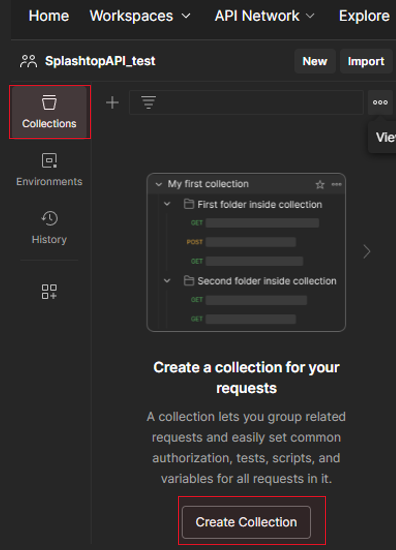Click the plus icon to add collection
The height and width of the screenshot is (550, 396).
[x=112, y=103]
